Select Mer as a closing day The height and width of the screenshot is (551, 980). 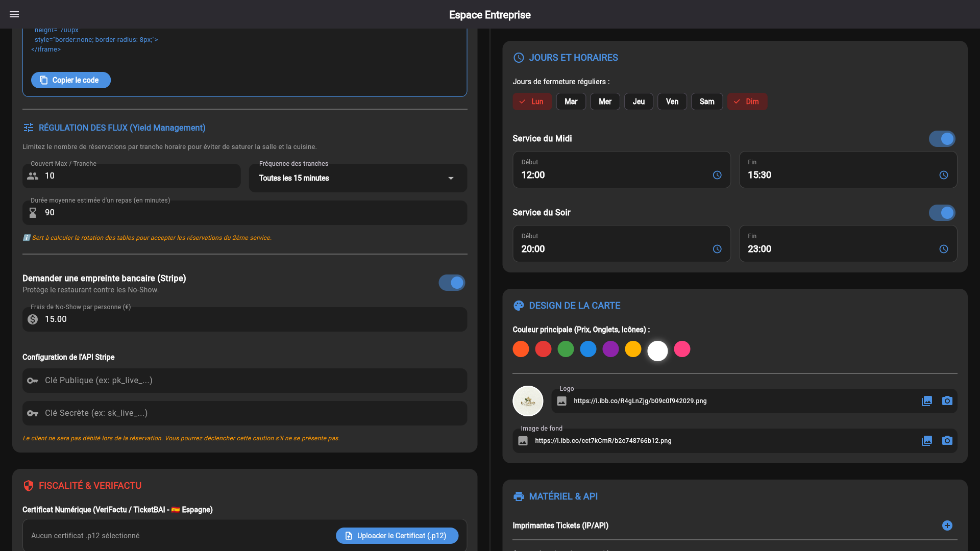[605, 102]
